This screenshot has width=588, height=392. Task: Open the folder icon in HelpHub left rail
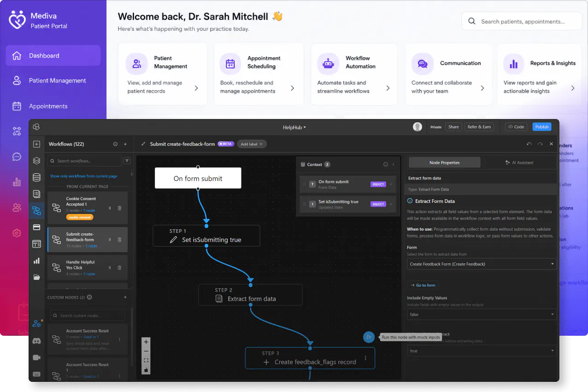click(36, 277)
